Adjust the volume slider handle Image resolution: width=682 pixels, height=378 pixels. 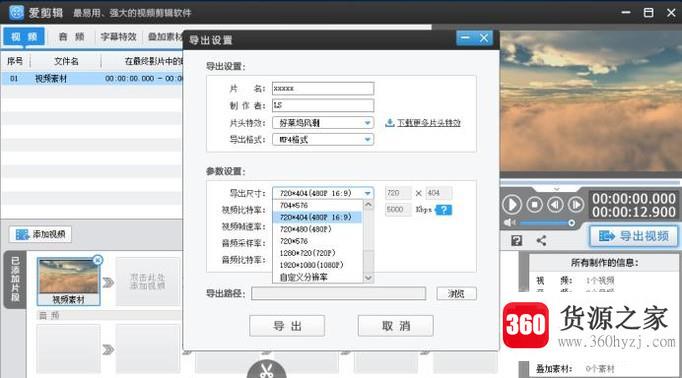click(x=572, y=223)
